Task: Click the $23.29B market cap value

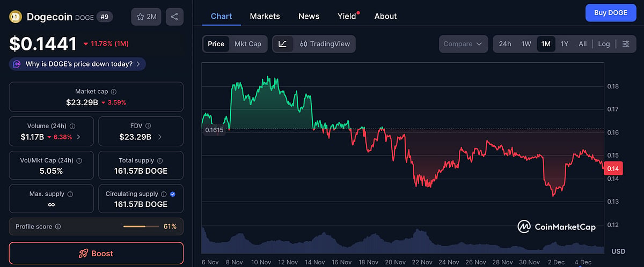Action: pos(82,102)
